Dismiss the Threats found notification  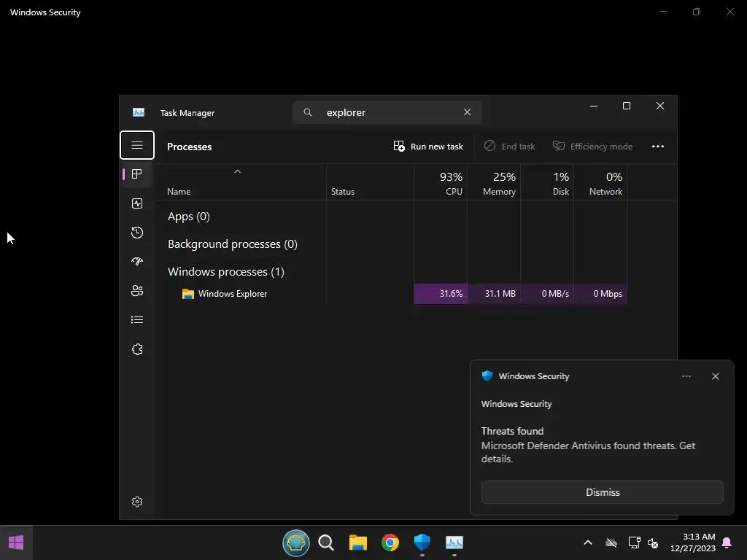tap(602, 492)
